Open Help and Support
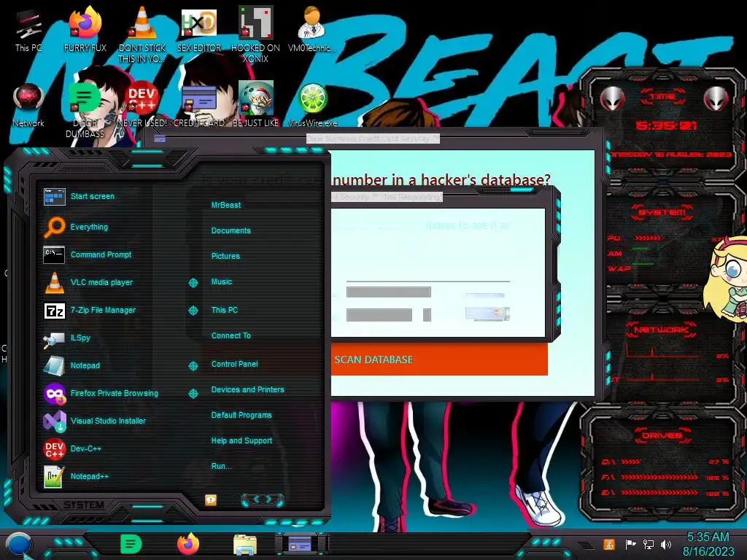Image resolution: width=747 pixels, height=560 pixels. click(241, 440)
